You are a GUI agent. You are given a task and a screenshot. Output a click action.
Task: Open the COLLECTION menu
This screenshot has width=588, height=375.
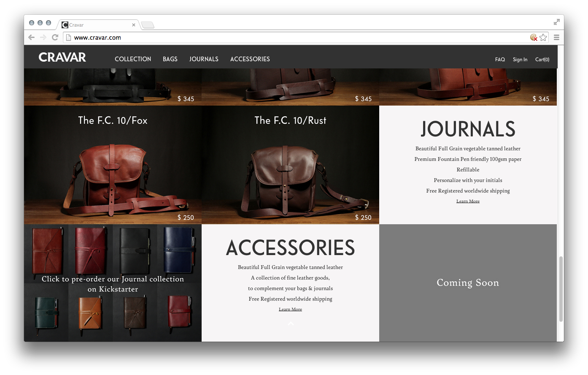click(133, 59)
